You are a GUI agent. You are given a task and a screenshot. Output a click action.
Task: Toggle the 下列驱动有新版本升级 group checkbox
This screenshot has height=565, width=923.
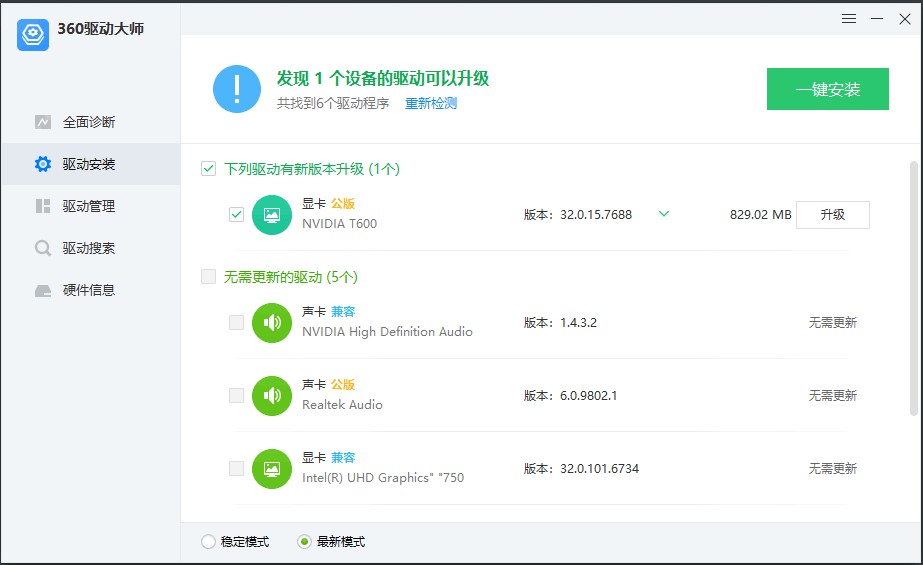[x=208, y=169]
